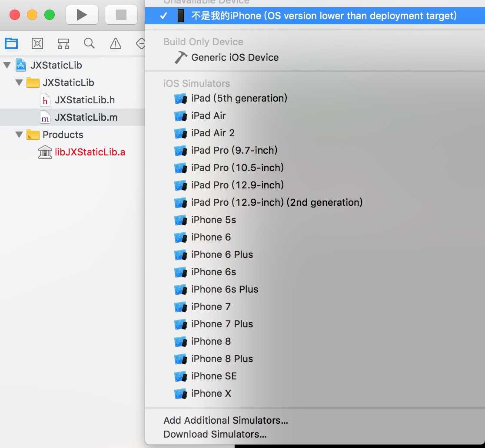Image resolution: width=485 pixels, height=448 pixels.
Task: Choose iPhone 8 Plus simulator
Action: coord(315,359)
